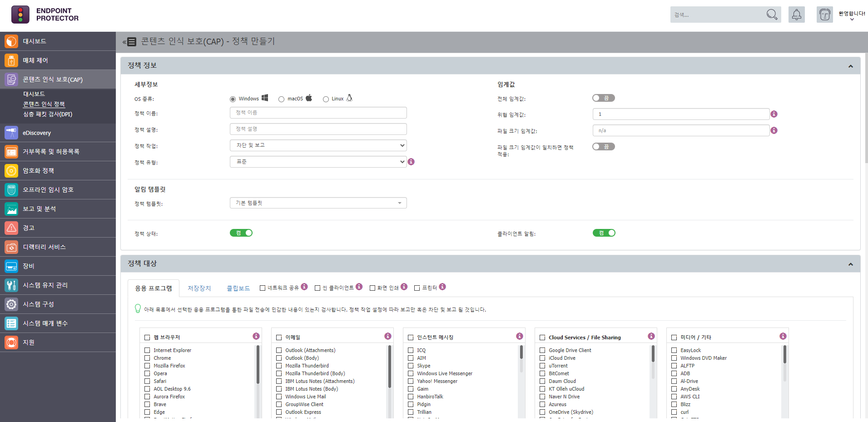Collapse the 정책 정보 section
Image resolution: width=868 pixels, height=422 pixels.
tap(851, 66)
